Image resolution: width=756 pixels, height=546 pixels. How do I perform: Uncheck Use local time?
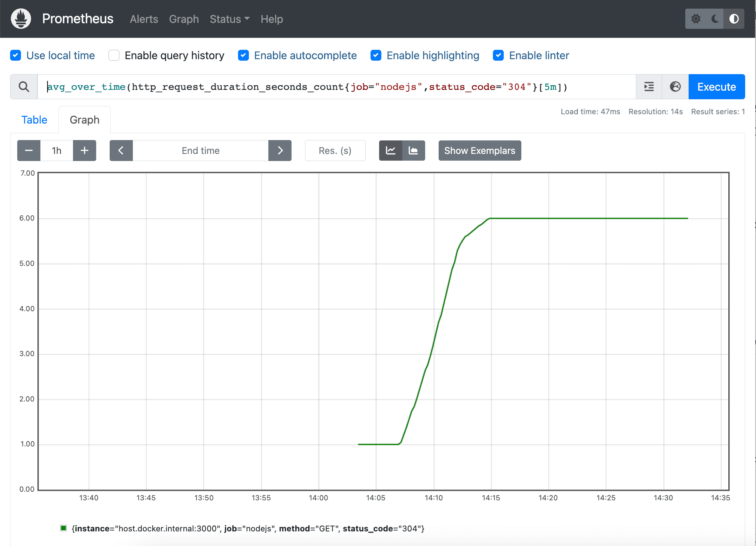(x=16, y=55)
